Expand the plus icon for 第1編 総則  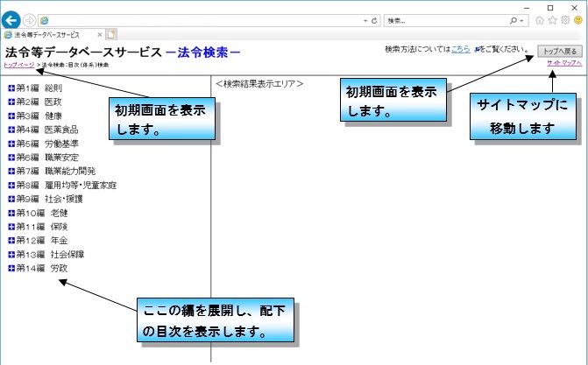pyautogui.click(x=11, y=88)
